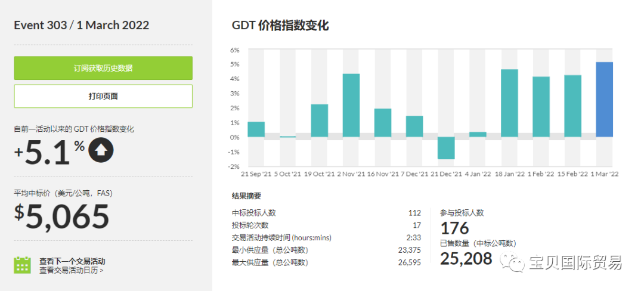
Task: Select the 15 Feb '22 bar
Action: coord(572,106)
